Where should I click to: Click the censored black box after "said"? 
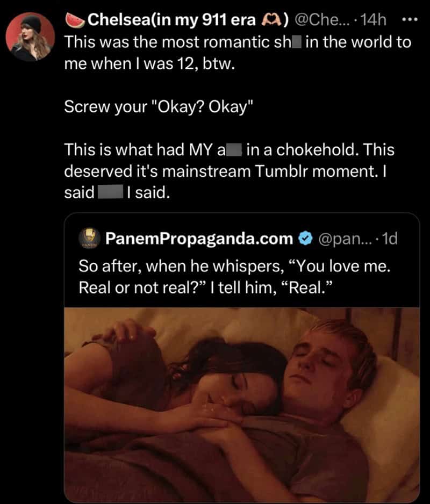point(110,192)
